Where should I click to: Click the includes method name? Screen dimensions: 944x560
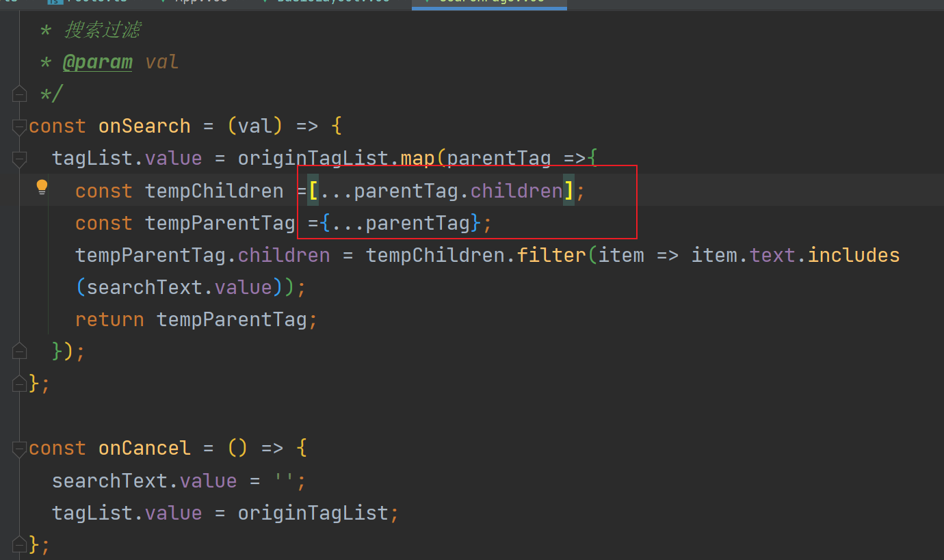point(854,256)
